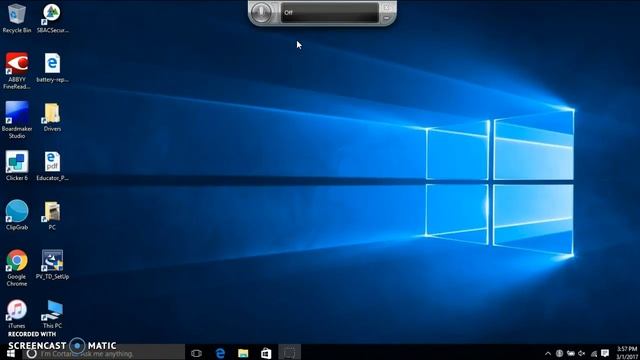This screenshot has width=640, height=360.
Task: Select the Educator PDF file icon
Action: (52, 166)
